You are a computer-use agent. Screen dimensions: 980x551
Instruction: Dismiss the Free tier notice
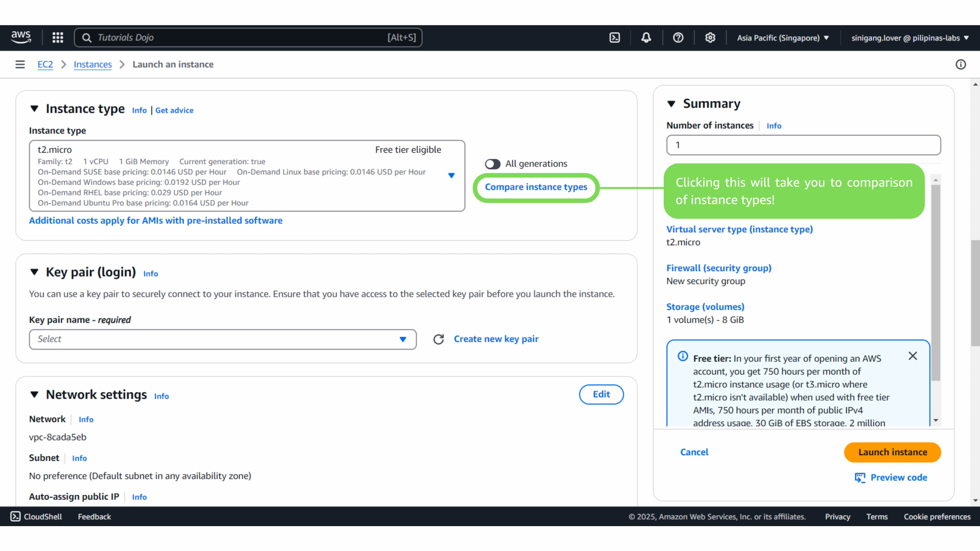[913, 356]
